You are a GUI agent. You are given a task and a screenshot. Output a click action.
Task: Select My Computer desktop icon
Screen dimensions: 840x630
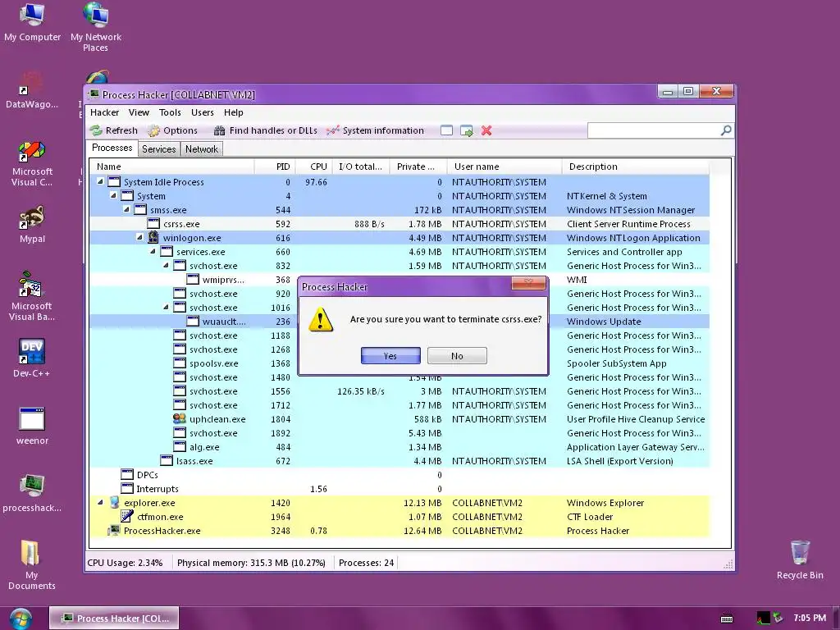pyautogui.click(x=32, y=22)
